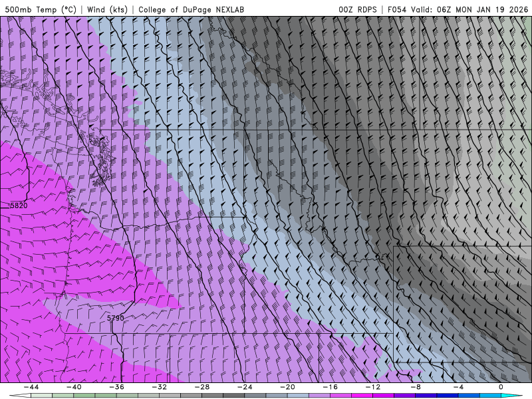Viewport: 532px width, 399px height.
Task: Click the "Wind (kts)" title label
Action: (107, 9)
